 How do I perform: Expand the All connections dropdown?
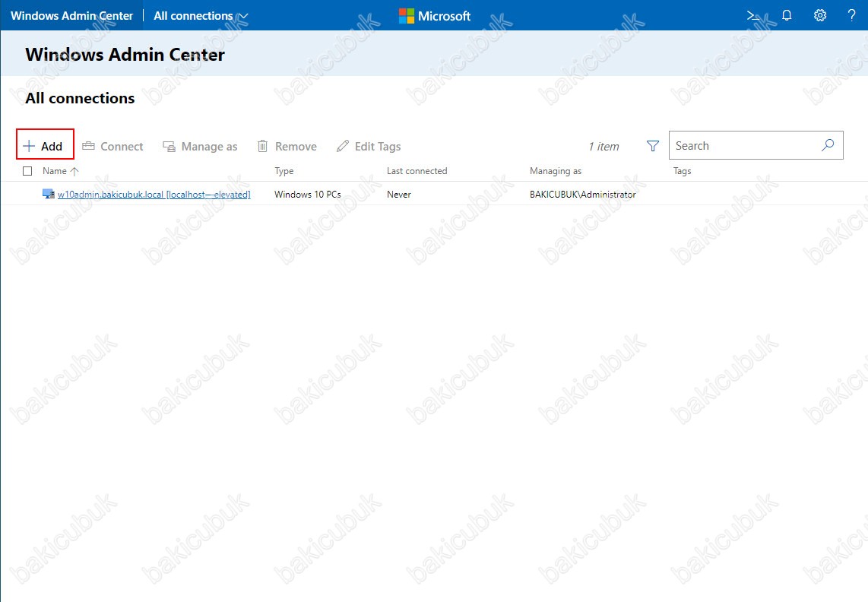[x=201, y=15]
